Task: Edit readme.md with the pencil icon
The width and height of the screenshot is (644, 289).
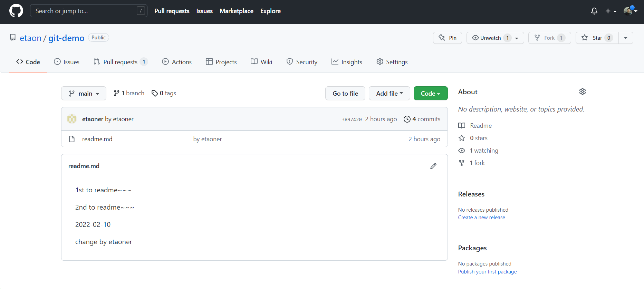Action: point(433,166)
